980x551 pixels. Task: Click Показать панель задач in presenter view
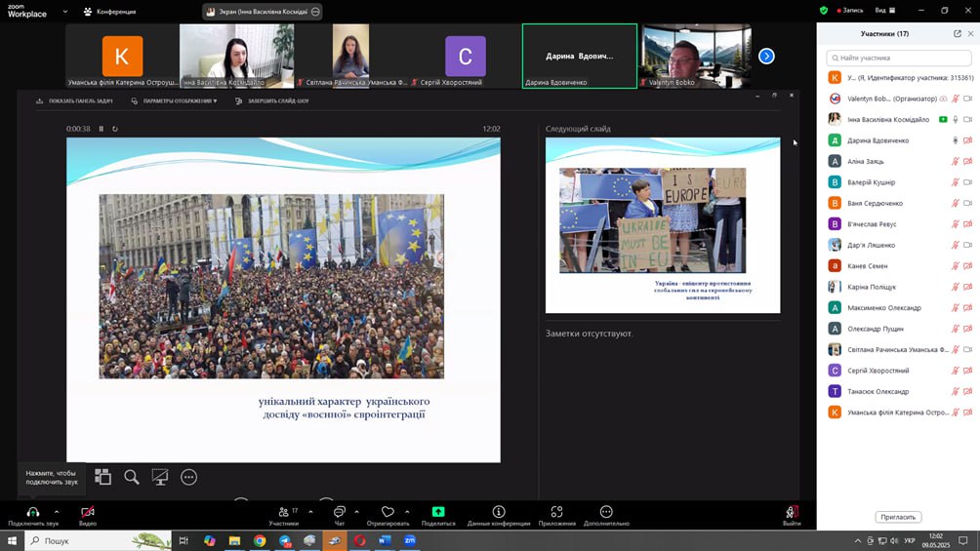click(x=74, y=100)
